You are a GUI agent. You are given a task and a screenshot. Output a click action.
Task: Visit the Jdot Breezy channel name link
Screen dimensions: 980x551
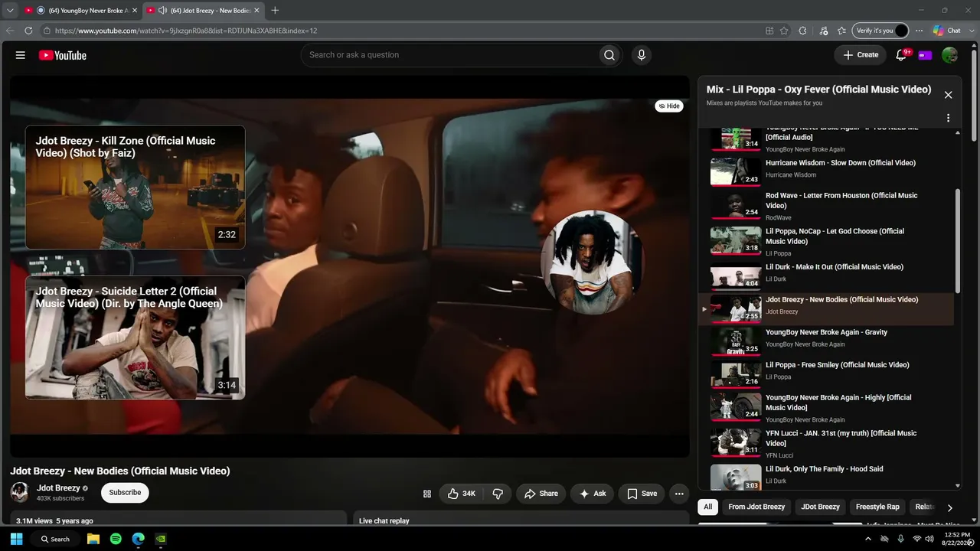click(58, 488)
